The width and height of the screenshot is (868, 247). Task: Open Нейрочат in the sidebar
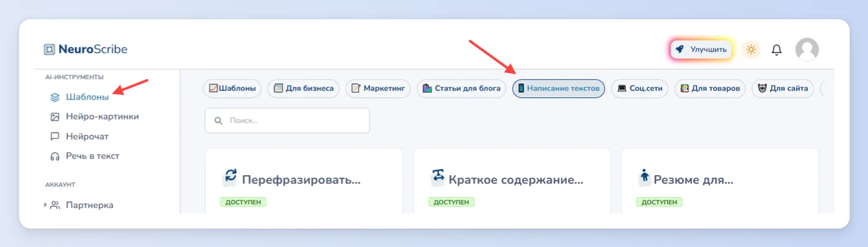tap(79, 136)
